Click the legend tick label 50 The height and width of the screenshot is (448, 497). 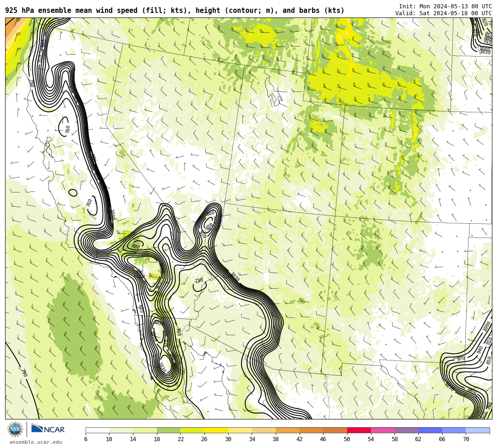click(x=347, y=439)
